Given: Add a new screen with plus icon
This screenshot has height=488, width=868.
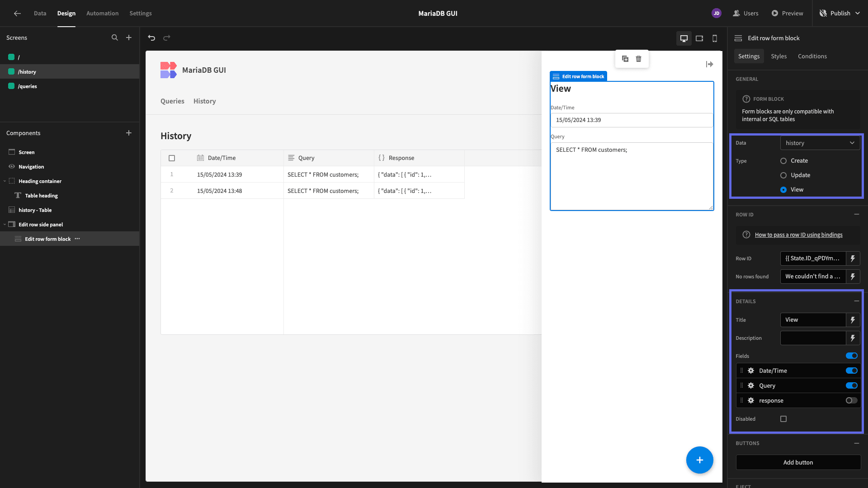Looking at the screenshot, I should (129, 38).
